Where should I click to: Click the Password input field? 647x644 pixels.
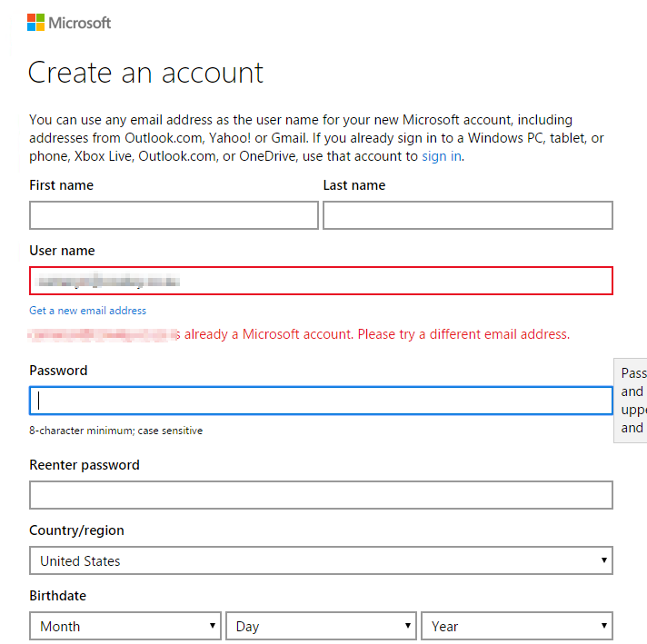[321, 401]
